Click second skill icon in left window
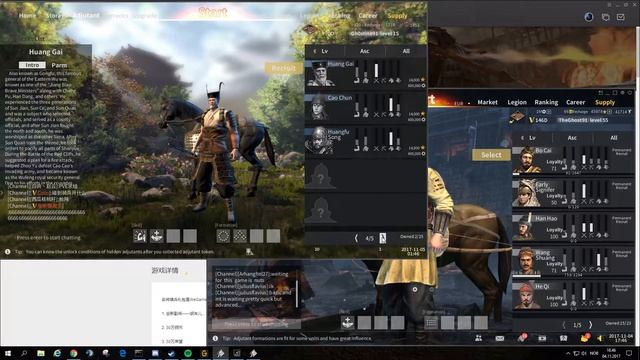The height and width of the screenshot is (360, 640). click(x=156, y=236)
